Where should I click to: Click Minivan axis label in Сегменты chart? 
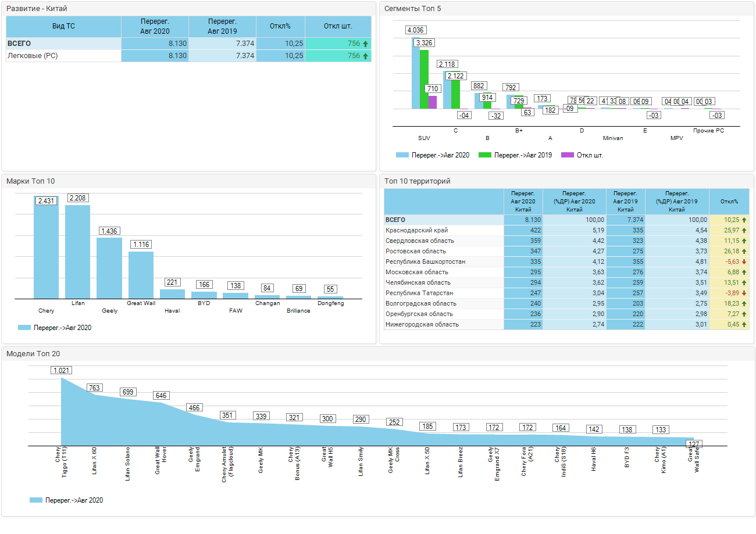click(613, 138)
